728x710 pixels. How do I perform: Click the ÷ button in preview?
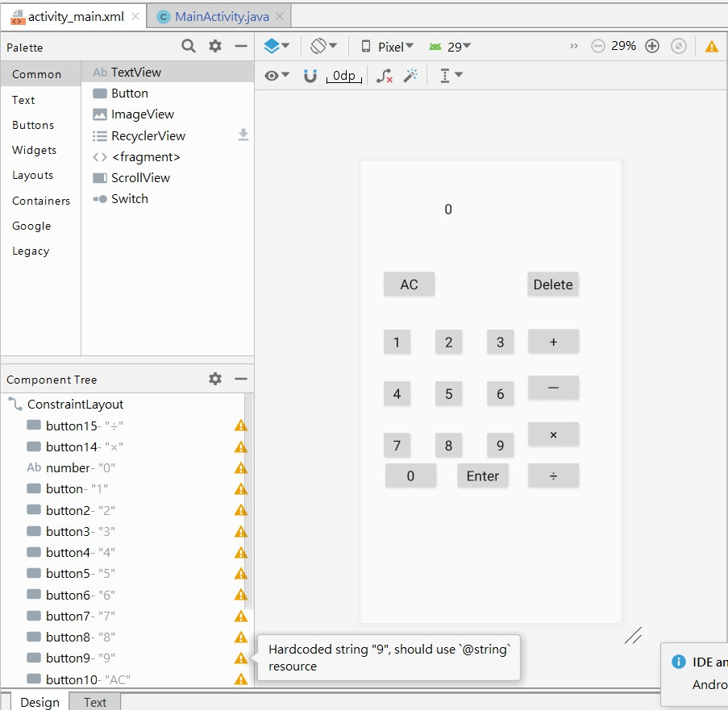(x=553, y=475)
